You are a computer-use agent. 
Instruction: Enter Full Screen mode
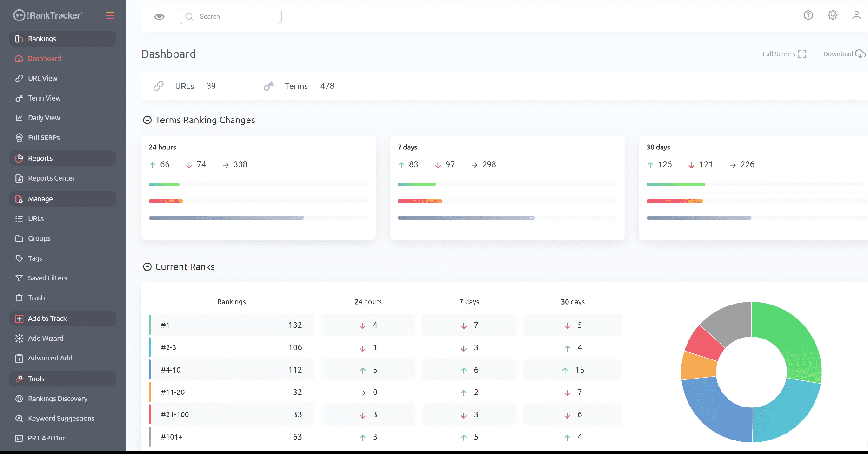pyautogui.click(x=784, y=54)
